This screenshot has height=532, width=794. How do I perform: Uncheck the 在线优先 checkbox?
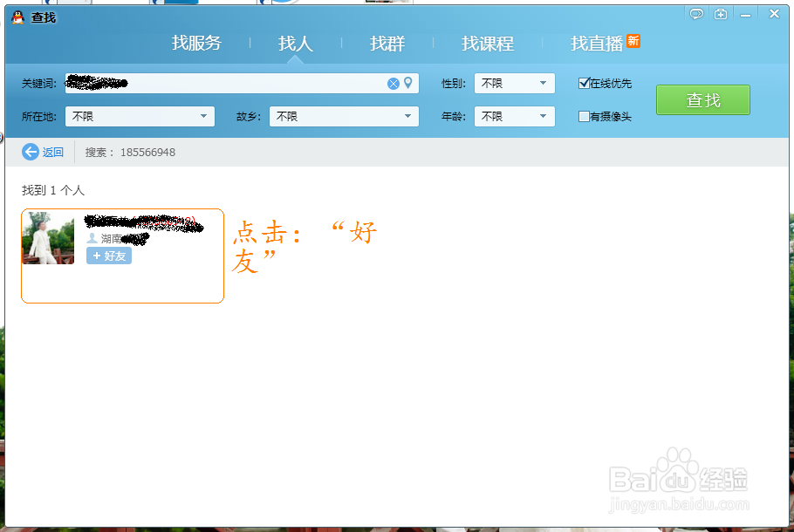(585, 83)
